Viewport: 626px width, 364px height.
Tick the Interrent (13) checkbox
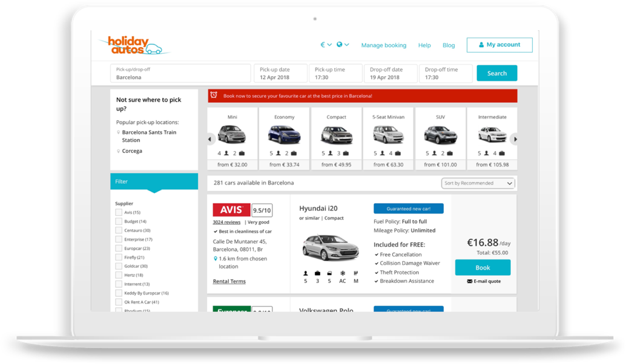tap(119, 284)
